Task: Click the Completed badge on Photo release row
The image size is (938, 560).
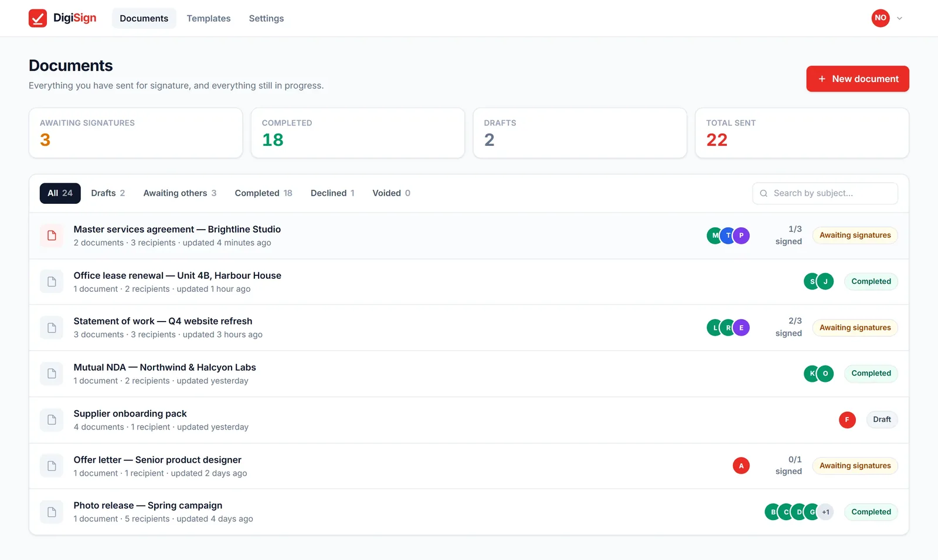Action: (871, 512)
